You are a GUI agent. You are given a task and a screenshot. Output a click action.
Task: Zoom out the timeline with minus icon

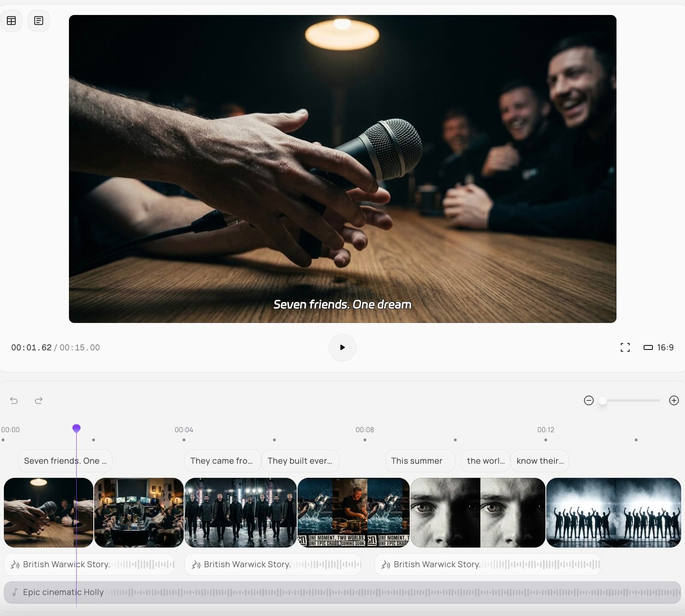[x=589, y=400]
